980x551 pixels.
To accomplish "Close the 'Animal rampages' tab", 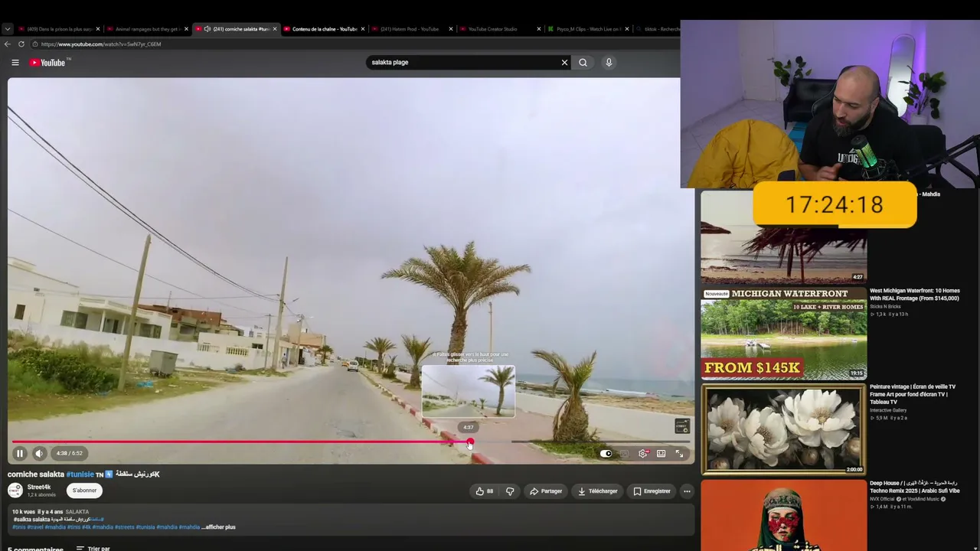I will coord(186,29).
